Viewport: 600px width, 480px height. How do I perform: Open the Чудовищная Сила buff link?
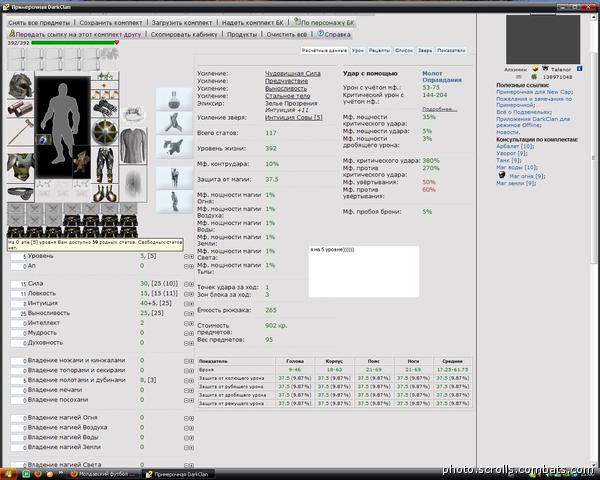[293, 73]
